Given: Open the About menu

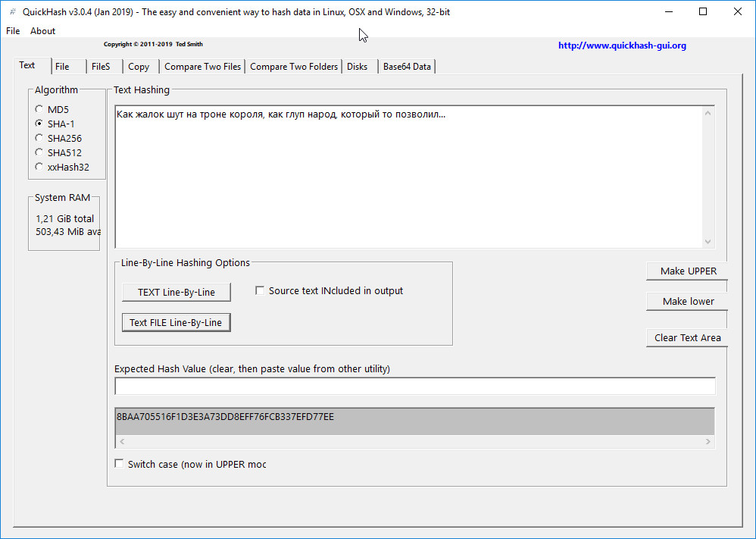Looking at the screenshot, I should (x=42, y=31).
